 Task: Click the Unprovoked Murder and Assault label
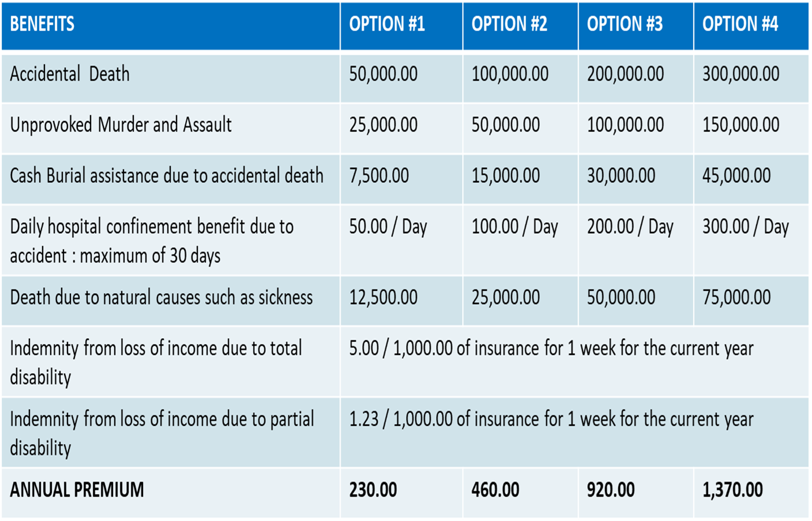click(121, 125)
